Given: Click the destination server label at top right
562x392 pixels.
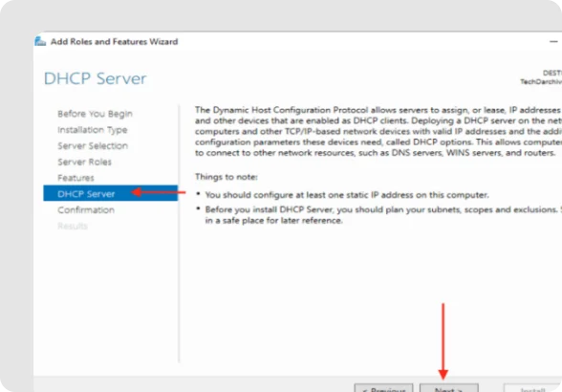Looking at the screenshot, I should click(x=541, y=77).
